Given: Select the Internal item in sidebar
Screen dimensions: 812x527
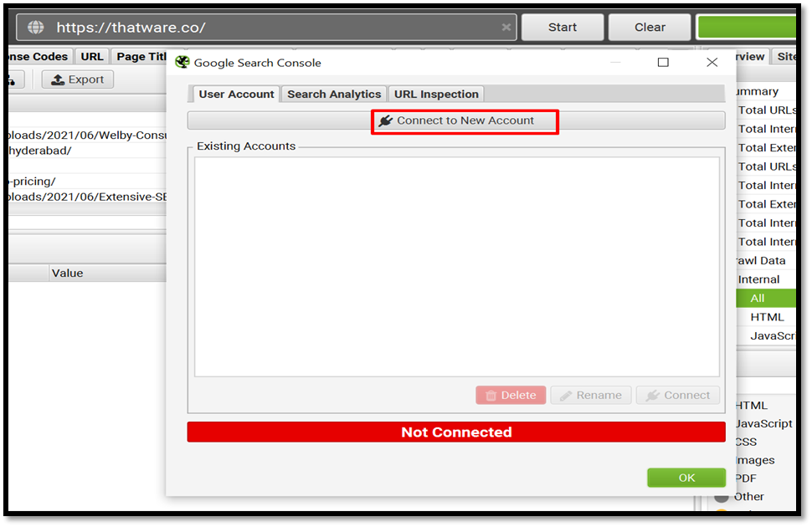Looking at the screenshot, I should pos(758,279).
